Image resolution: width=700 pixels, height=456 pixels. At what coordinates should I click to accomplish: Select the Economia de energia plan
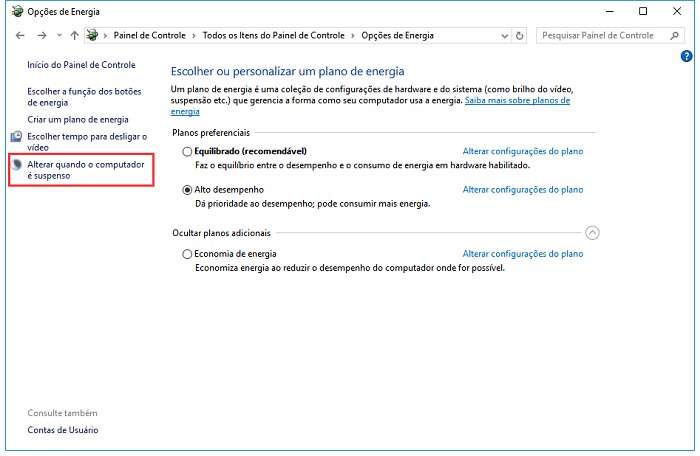coord(187,254)
